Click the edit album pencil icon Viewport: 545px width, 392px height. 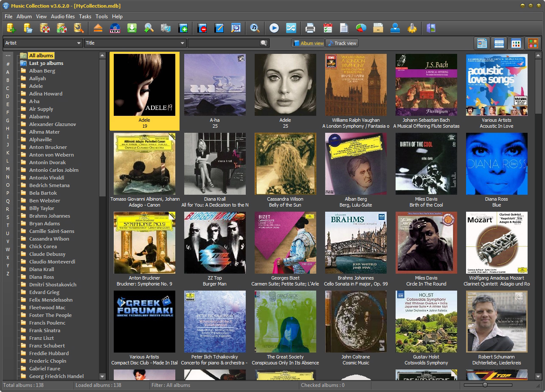219,28
